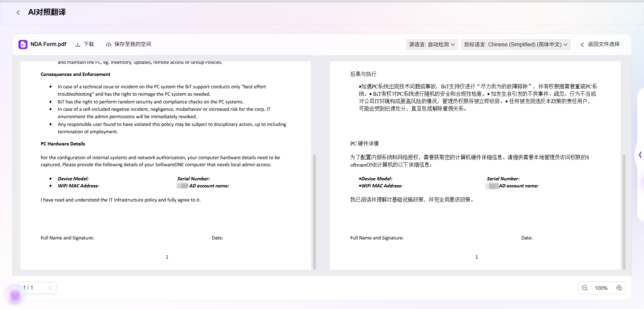Click the 后果与执行 translated heading
644x309 pixels.
[x=363, y=74]
